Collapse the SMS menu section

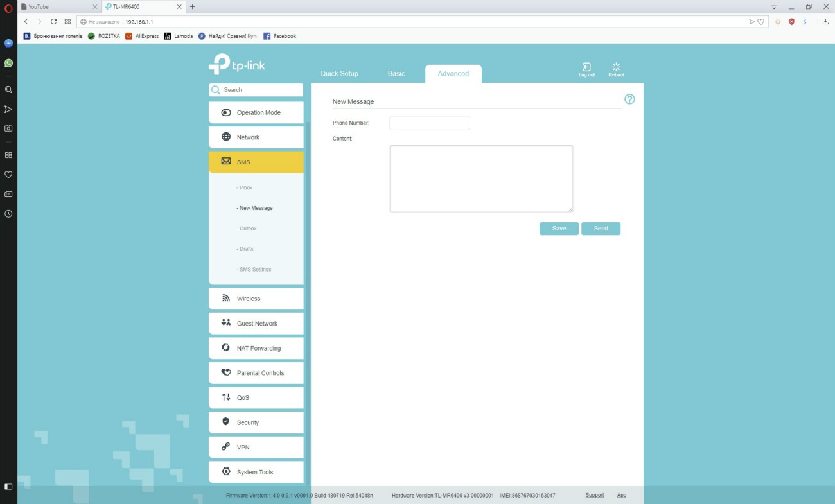(256, 162)
